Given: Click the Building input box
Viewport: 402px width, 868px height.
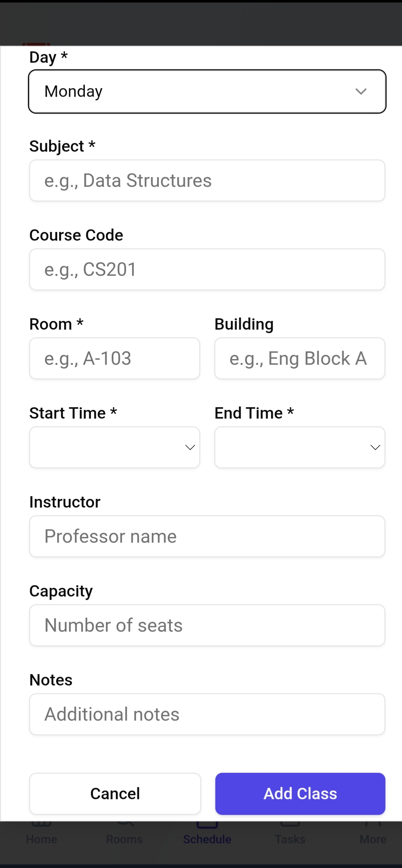Looking at the screenshot, I should 299,358.
